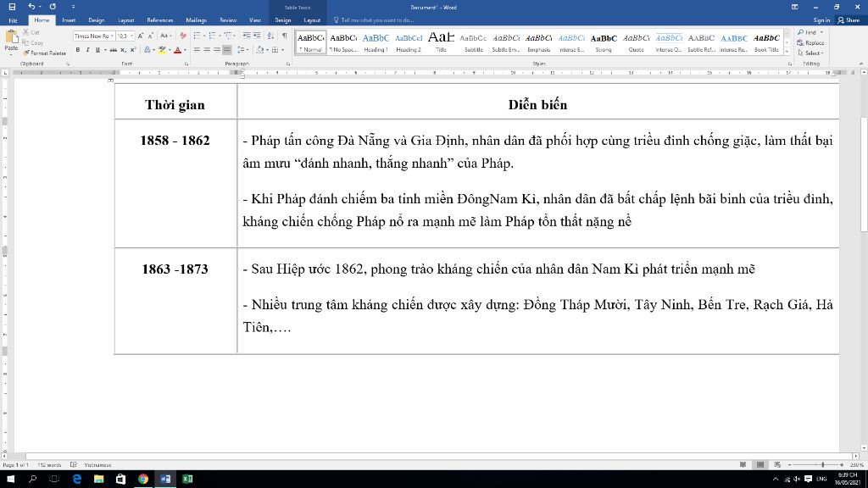The height and width of the screenshot is (488, 868).
Task: Click the Text Highlight Color button
Action: (x=162, y=50)
